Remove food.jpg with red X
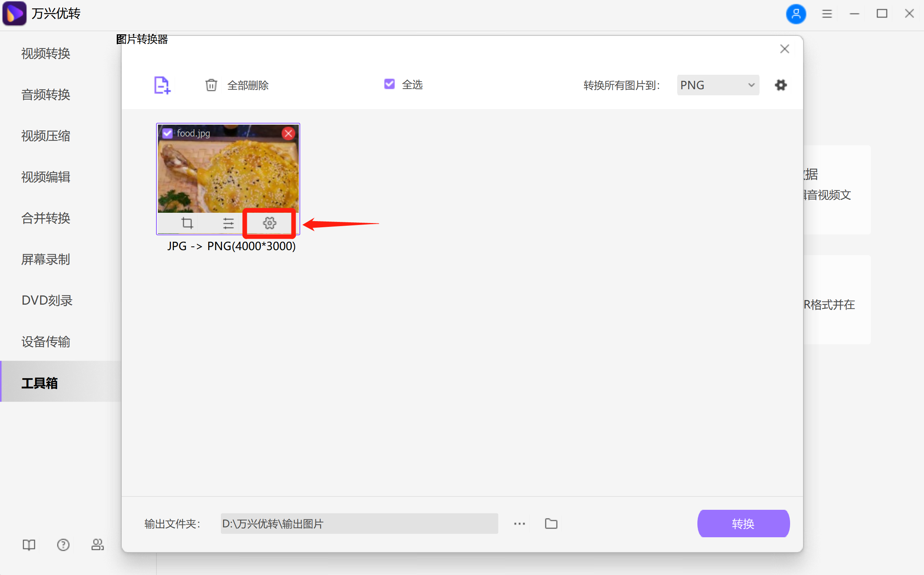Screen dimensions: 924x575 (288, 133)
